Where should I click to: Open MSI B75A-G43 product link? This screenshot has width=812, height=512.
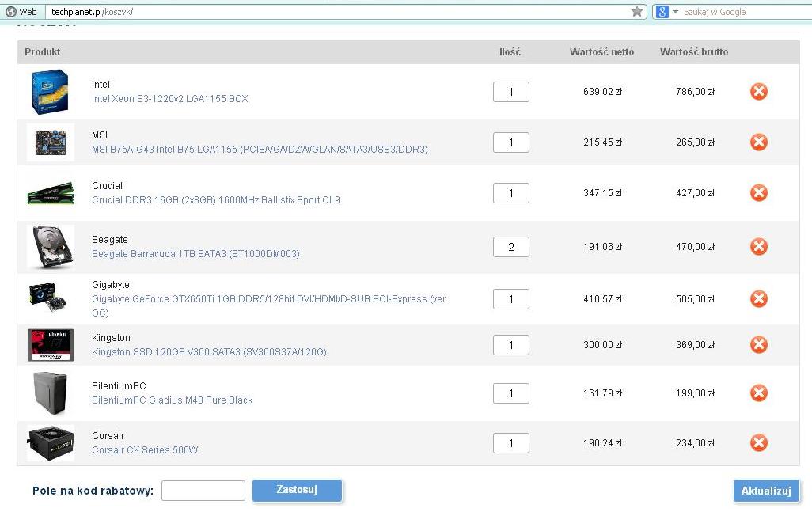[260, 149]
